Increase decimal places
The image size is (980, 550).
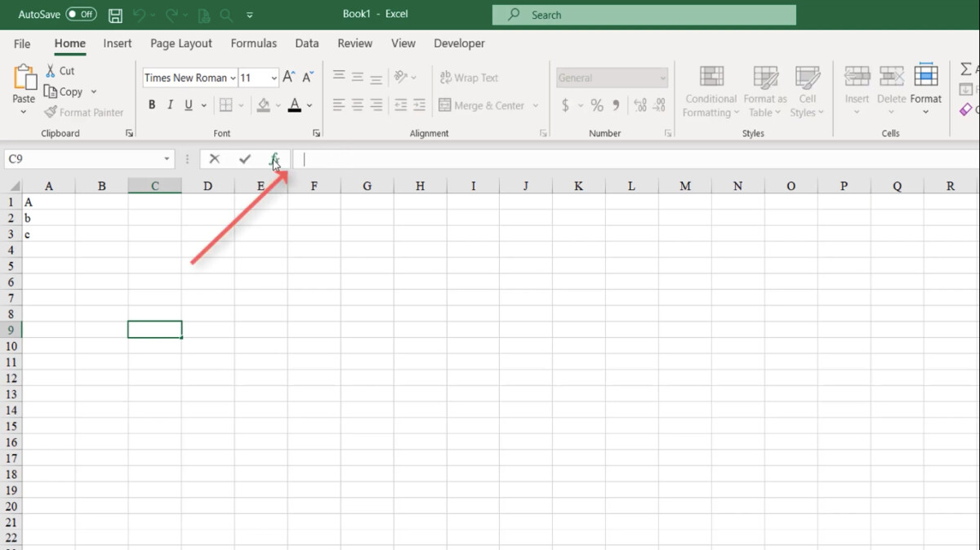pyautogui.click(x=641, y=104)
